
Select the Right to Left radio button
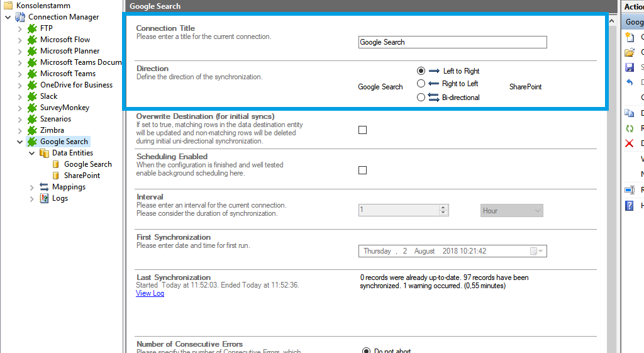click(421, 84)
